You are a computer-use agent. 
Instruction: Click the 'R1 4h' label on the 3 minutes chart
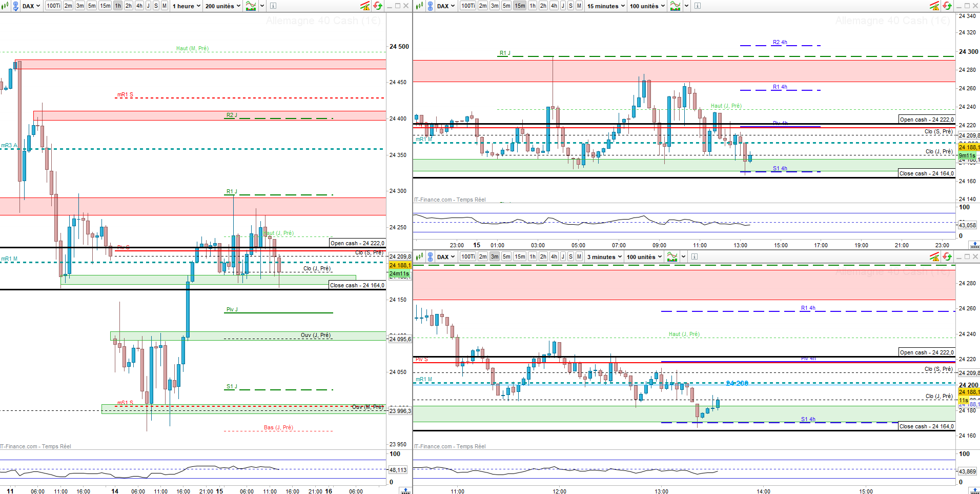808,308
